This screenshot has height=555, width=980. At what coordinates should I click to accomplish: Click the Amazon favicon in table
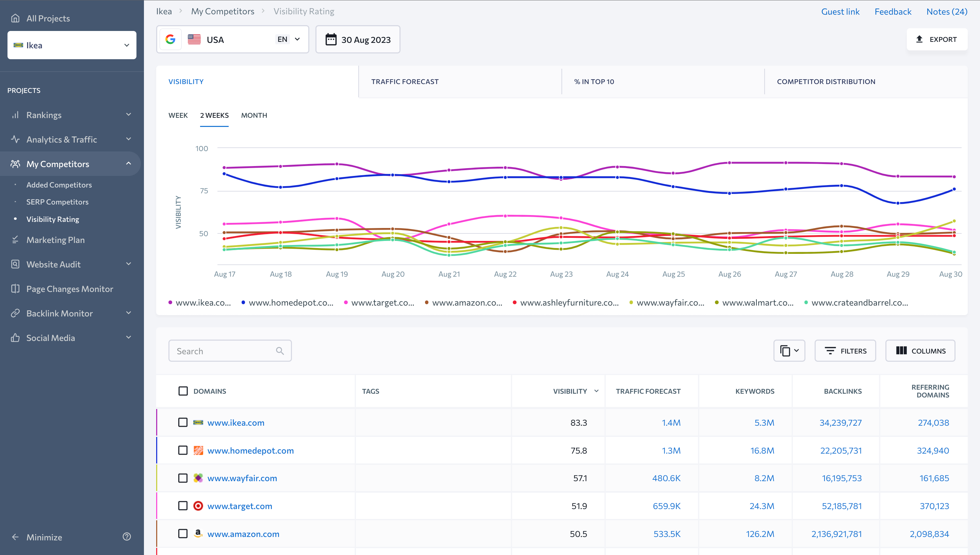pyautogui.click(x=198, y=533)
